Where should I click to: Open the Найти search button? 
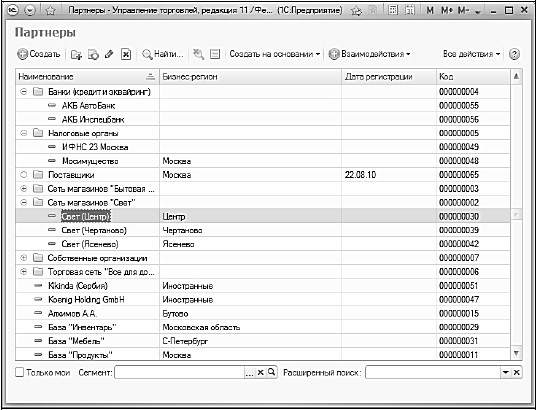pos(163,54)
